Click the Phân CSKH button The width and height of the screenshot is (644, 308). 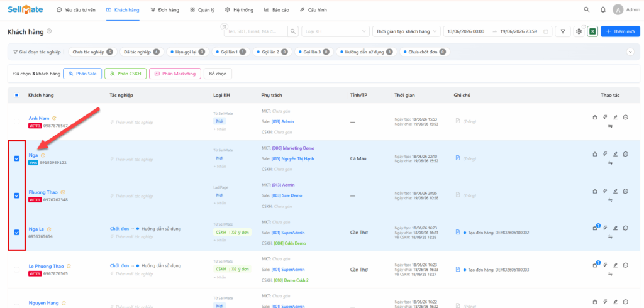(125, 74)
